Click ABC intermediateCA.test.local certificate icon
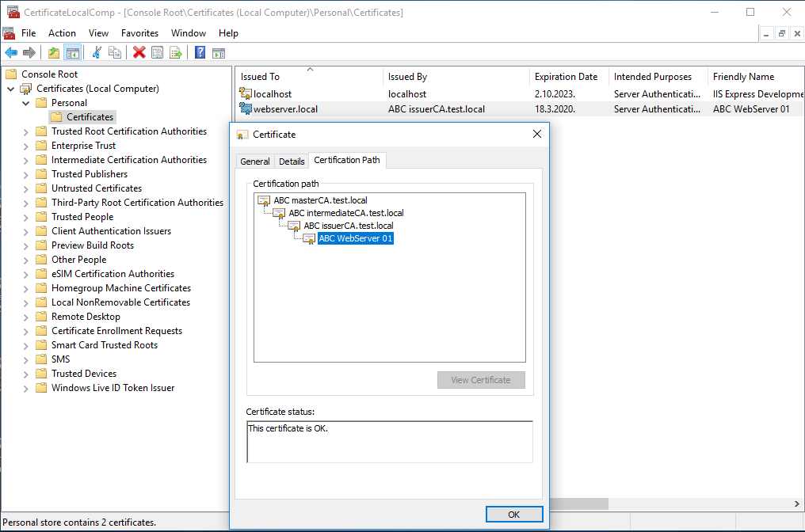The image size is (805, 532). coord(279,214)
